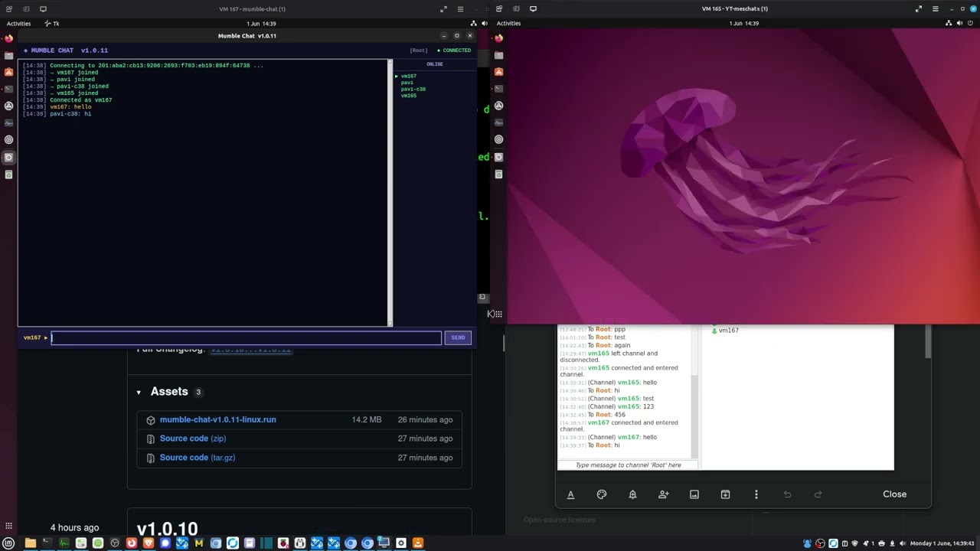Open VLC from the taskbar
This screenshot has height=551, width=980.
click(x=418, y=543)
